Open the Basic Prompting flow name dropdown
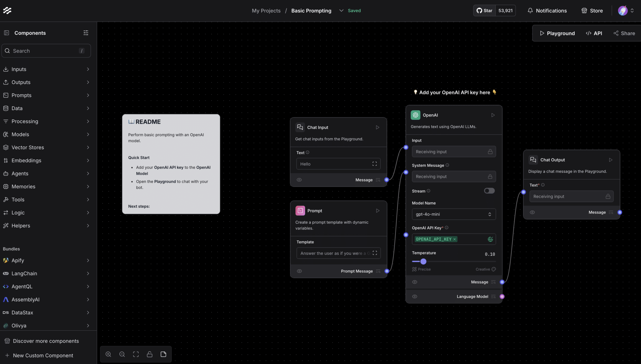Image resolution: width=641 pixels, height=364 pixels. click(x=341, y=11)
